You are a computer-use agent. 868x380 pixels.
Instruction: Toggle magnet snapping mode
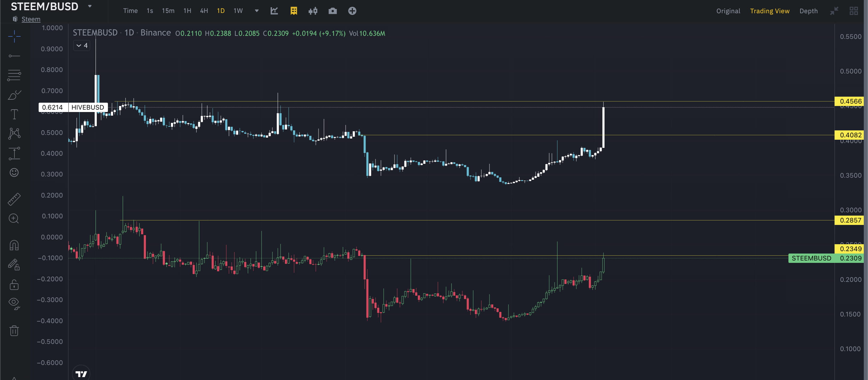[14, 245]
